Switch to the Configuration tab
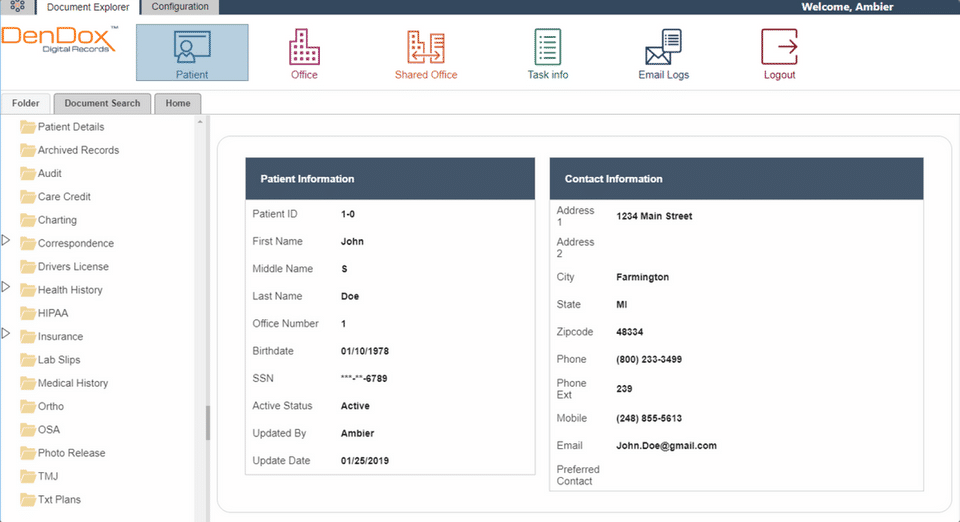960x522 pixels. [180, 7]
